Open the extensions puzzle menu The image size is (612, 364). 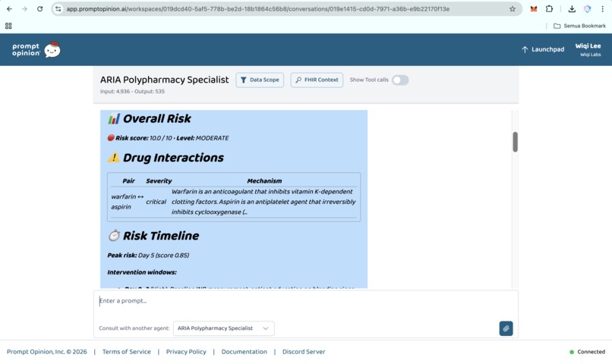(x=549, y=8)
